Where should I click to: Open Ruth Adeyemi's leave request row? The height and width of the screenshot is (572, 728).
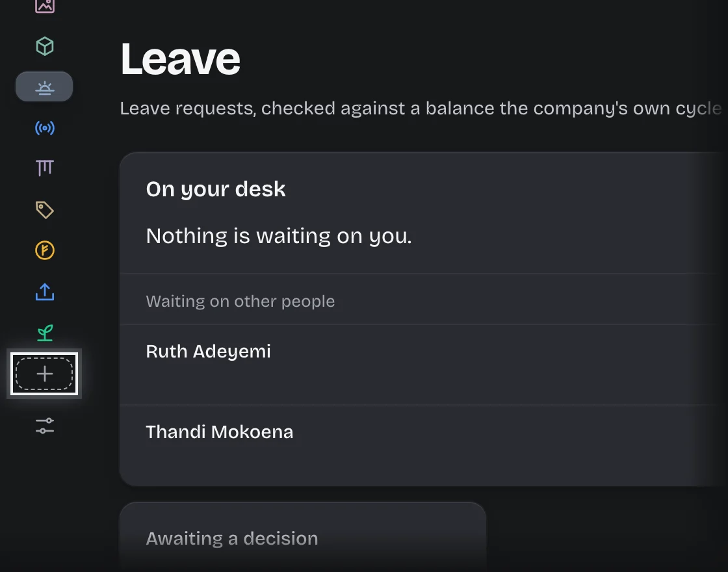(x=423, y=365)
